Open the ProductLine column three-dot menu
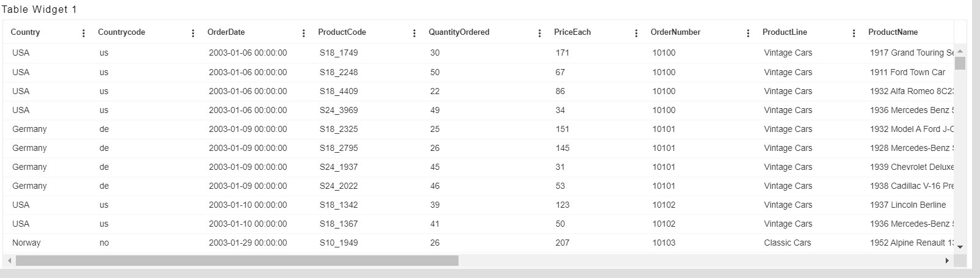980x278 pixels. 854,33
